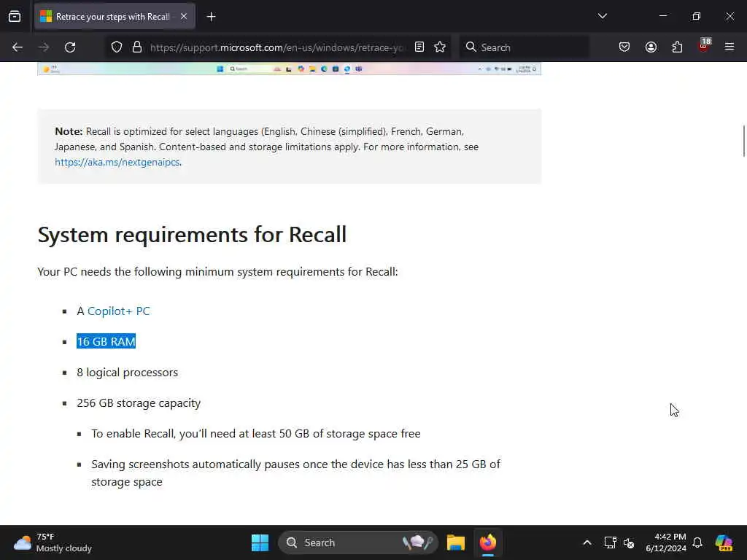Open the Firefox account menu

(651, 47)
